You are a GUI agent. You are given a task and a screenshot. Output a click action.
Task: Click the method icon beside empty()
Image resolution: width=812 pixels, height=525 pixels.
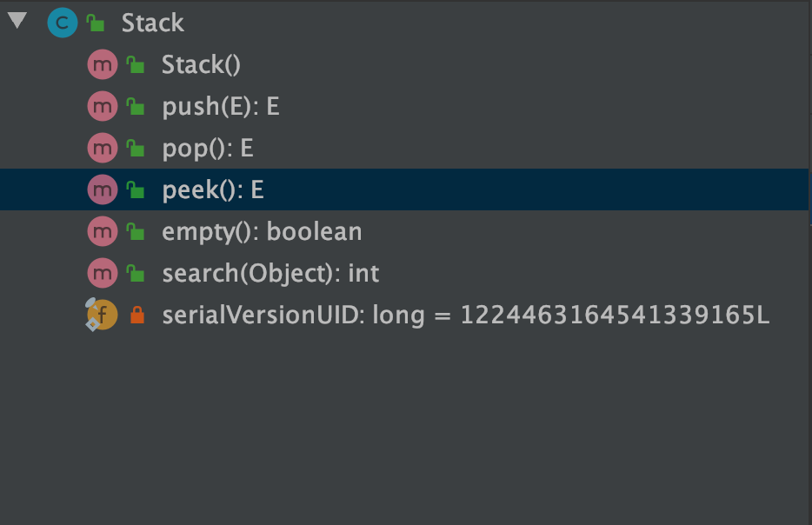(x=102, y=231)
